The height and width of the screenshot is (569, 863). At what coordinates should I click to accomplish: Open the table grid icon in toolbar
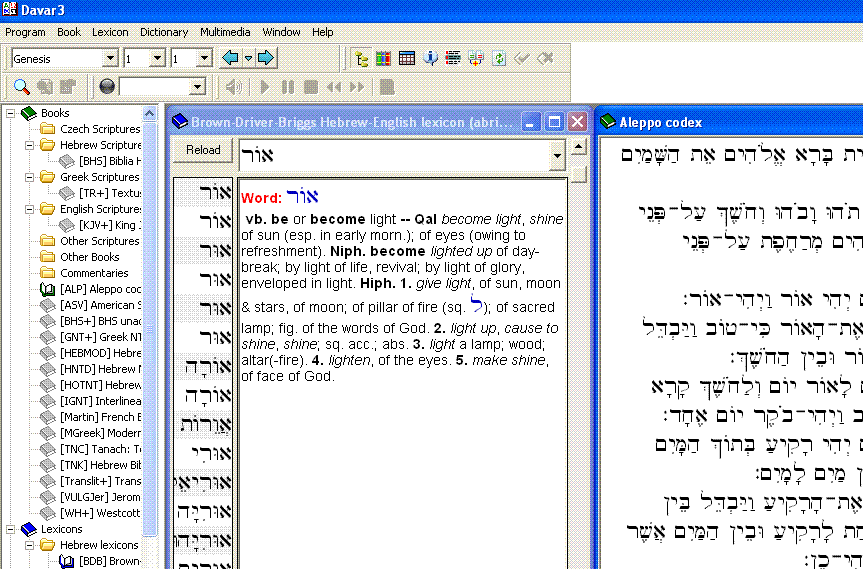[x=407, y=58]
